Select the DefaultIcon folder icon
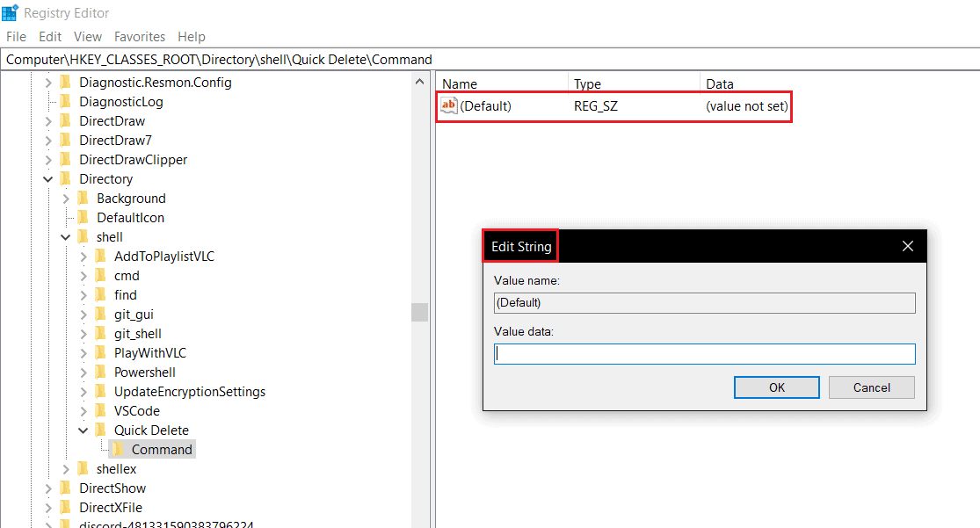The width and height of the screenshot is (980, 528). [x=83, y=217]
